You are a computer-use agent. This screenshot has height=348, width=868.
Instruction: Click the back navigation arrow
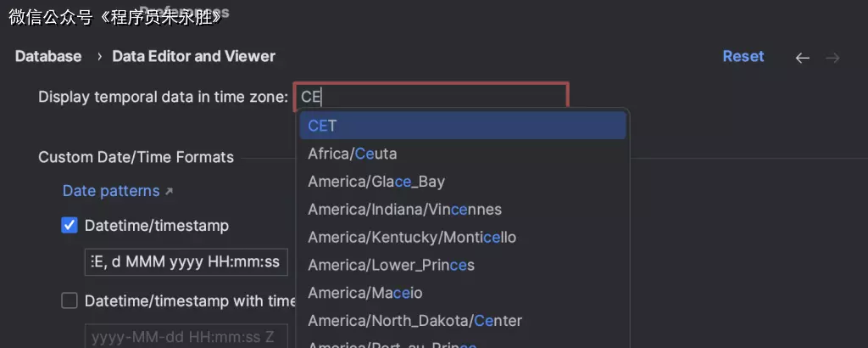[x=802, y=58]
